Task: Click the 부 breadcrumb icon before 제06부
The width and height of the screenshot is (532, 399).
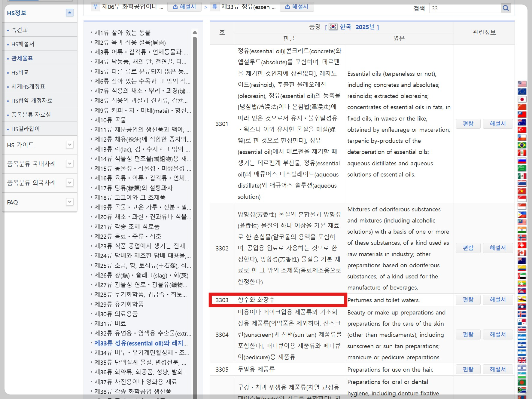Action: (95, 7)
